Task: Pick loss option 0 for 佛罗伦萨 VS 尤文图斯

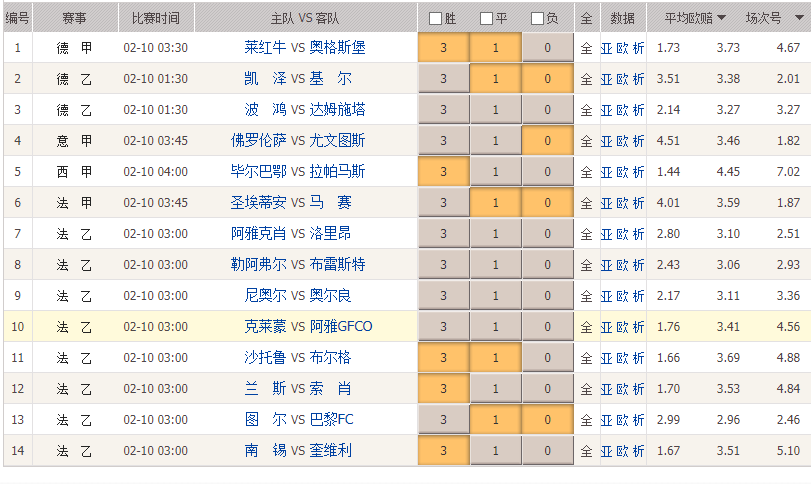Action: click(x=547, y=141)
